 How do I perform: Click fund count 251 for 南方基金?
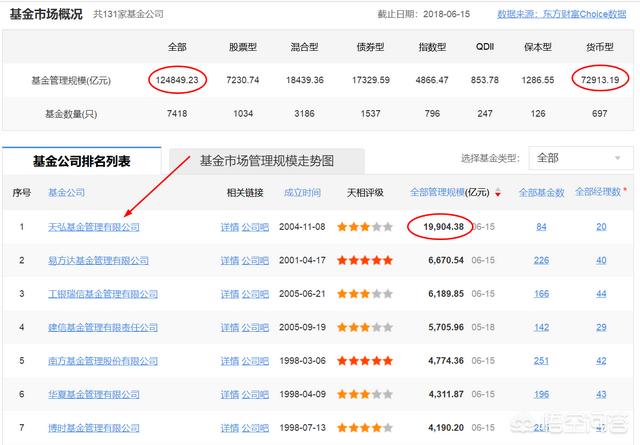point(541,361)
